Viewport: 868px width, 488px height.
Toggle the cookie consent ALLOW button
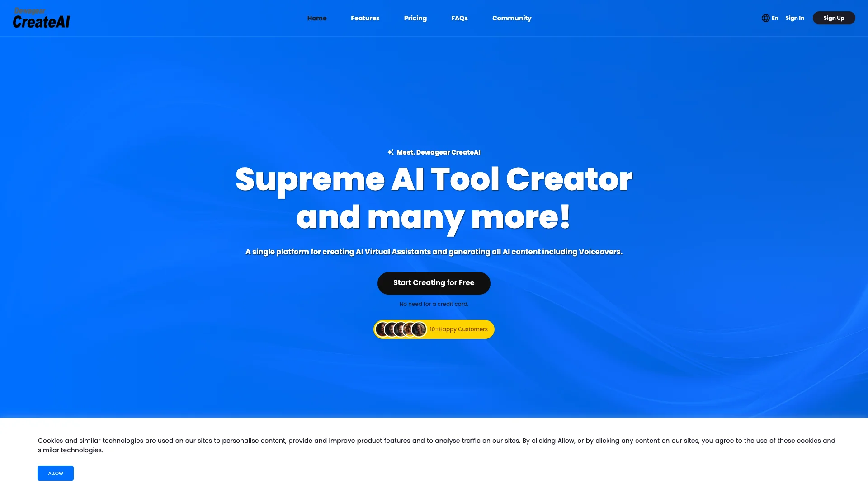(55, 473)
